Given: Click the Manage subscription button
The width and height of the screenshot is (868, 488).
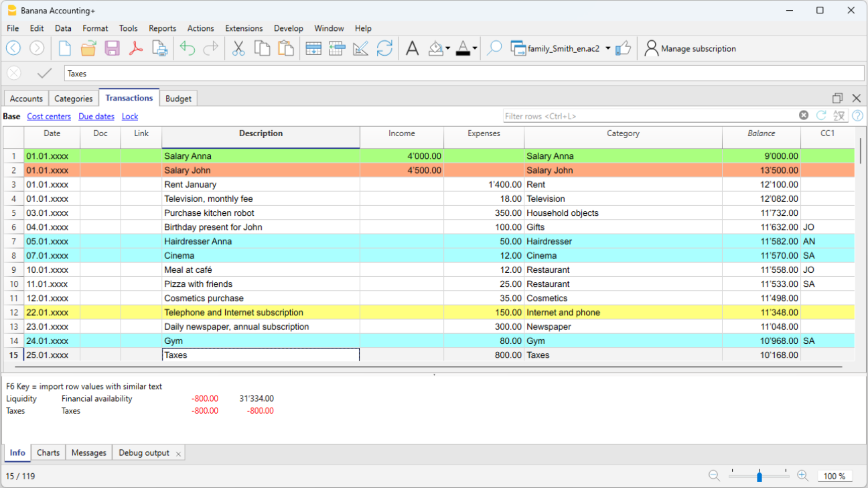Looking at the screenshot, I should tap(690, 48).
